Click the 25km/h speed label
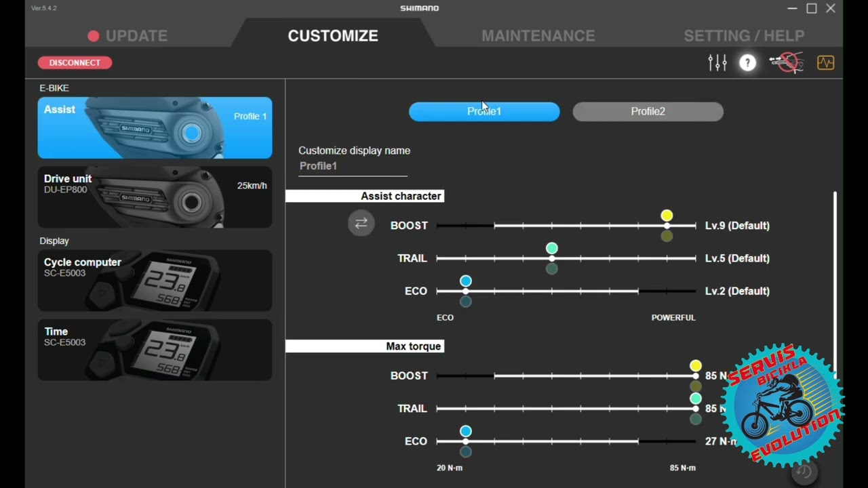The height and width of the screenshot is (488, 868). [252, 186]
